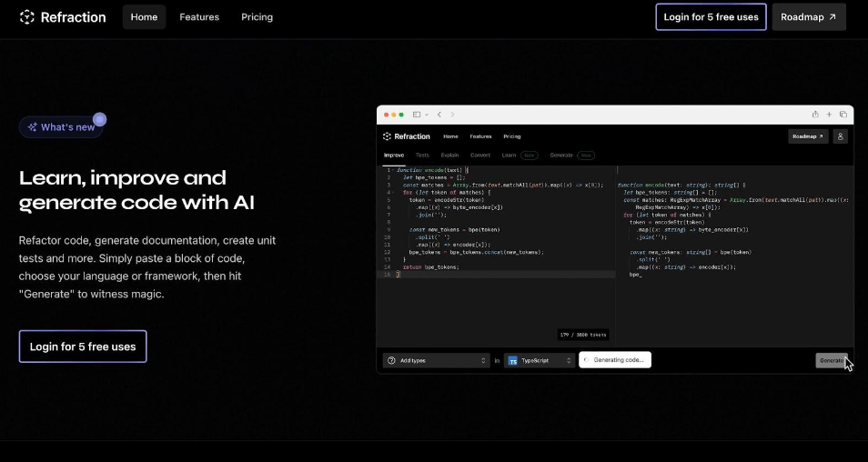Click the back arrow in the demo browser toolbar
868x462 pixels.
(x=439, y=115)
